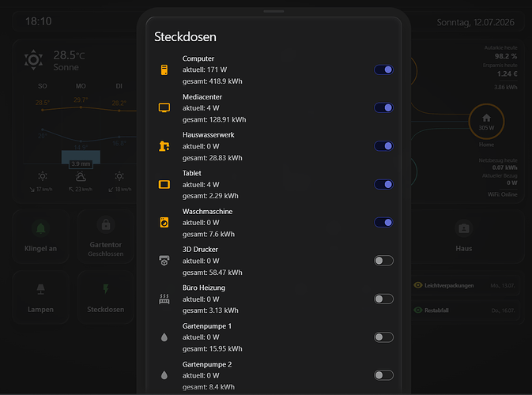Viewport: 532px width, 395px height.
Task: Turn off the Mediacenter socket switch
Action: (383, 107)
